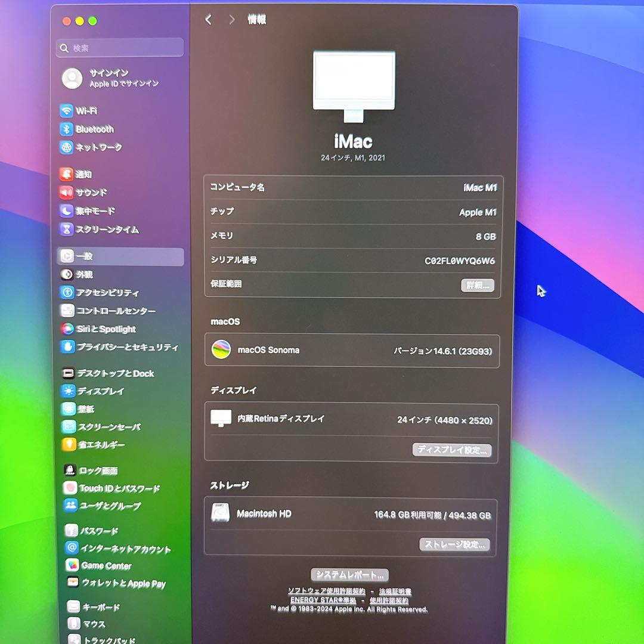Open ディスプレイ設定 from the display section

click(x=453, y=450)
